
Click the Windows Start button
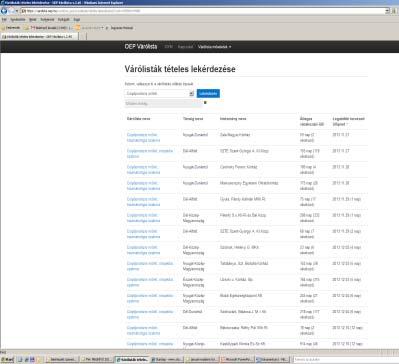point(7,360)
